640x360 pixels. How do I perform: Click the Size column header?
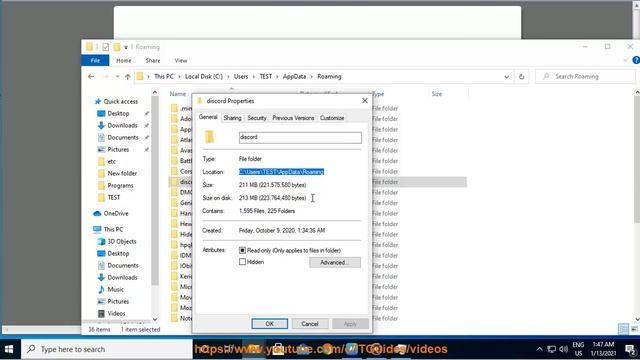tap(437, 94)
